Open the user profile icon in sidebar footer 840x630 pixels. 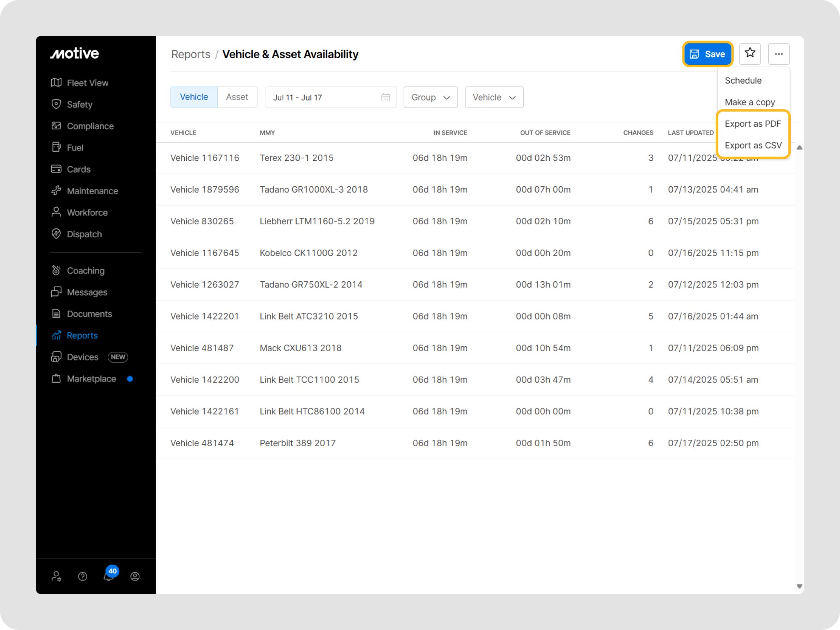(135, 576)
